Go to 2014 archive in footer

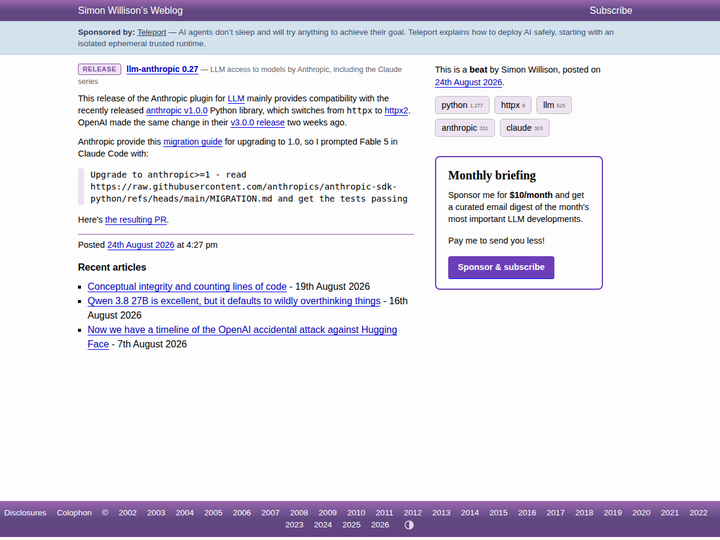470,513
